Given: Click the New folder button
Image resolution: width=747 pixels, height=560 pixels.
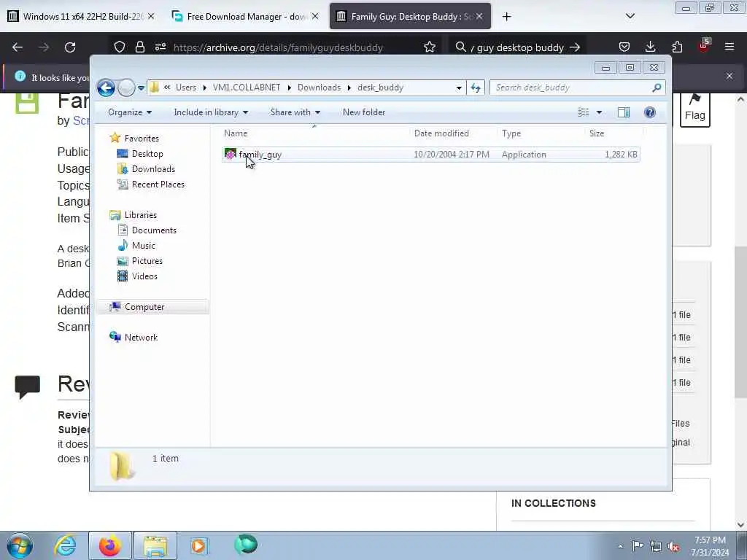Looking at the screenshot, I should coord(364,112).
